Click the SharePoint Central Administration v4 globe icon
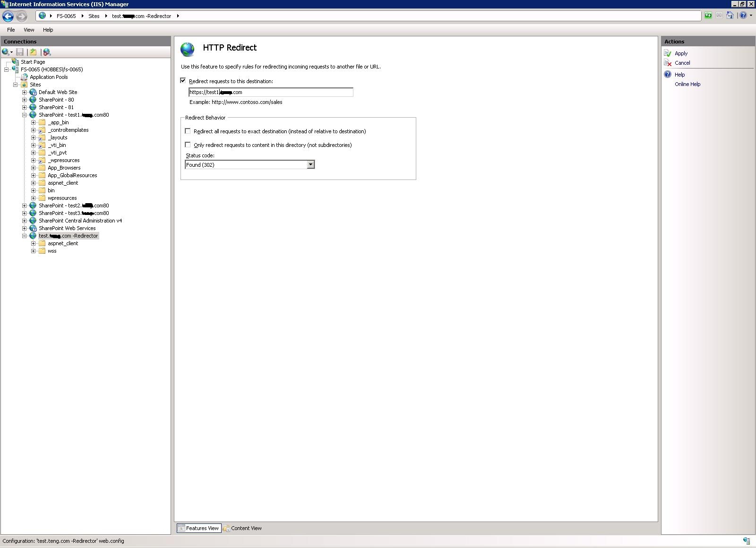The width and height of the screenshot is (756, 548). tap(33, 221)
